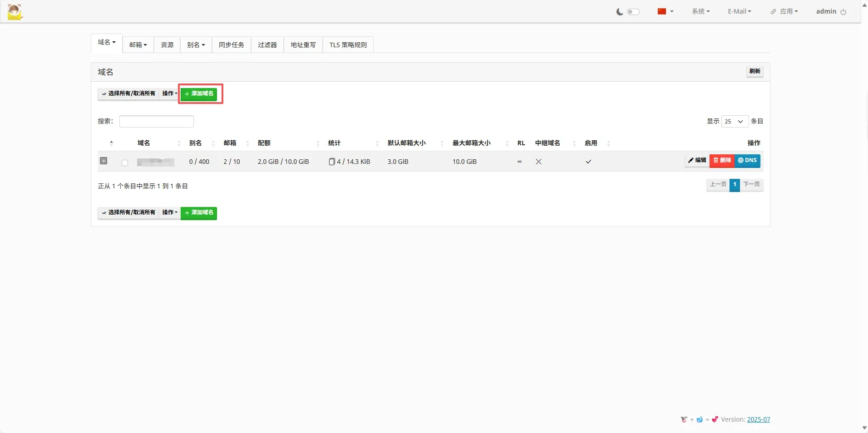Screen dimensions: 868x433
Task: Switch to the Sync Jobs tab
Action: tap(231, 45)
